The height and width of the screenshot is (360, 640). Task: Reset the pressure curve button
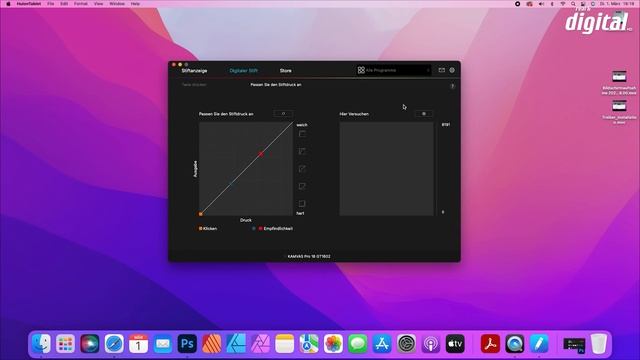coord(283,113)
